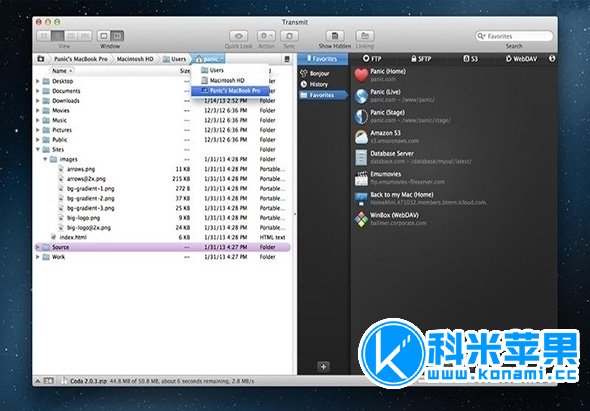The image size is (590, 411).
Task: Expand the Downloads folder
Action: click(x=38, y=101)
